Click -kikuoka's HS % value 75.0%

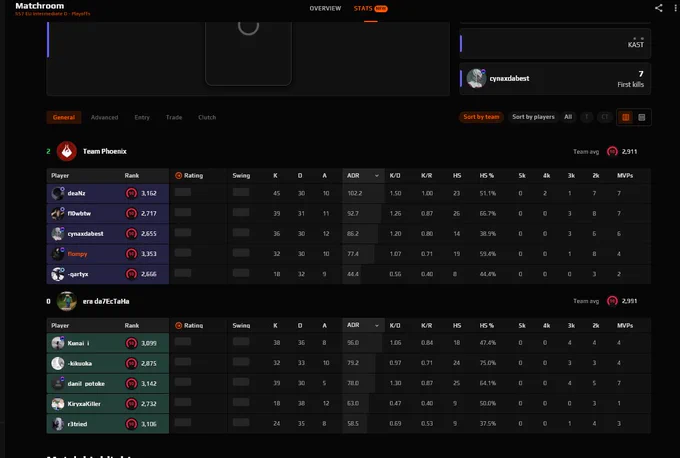(488, 363)
